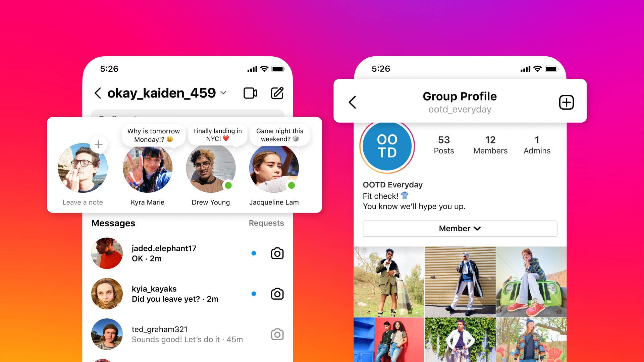Tap the video call icon in DMs
The width and height of the screenshot is (644, 362).
(x=251, y=93)
